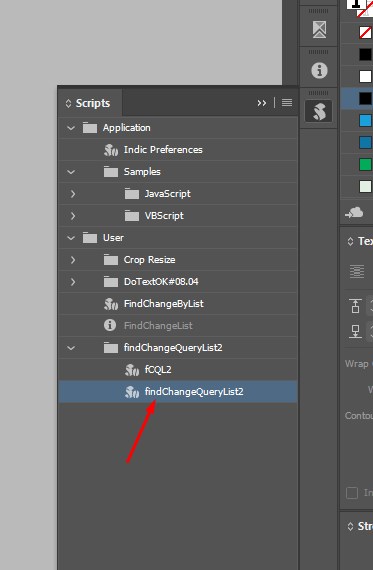Pick the green swatch
Viewport: 373px width, 570px height.
(x=365, y=164)
